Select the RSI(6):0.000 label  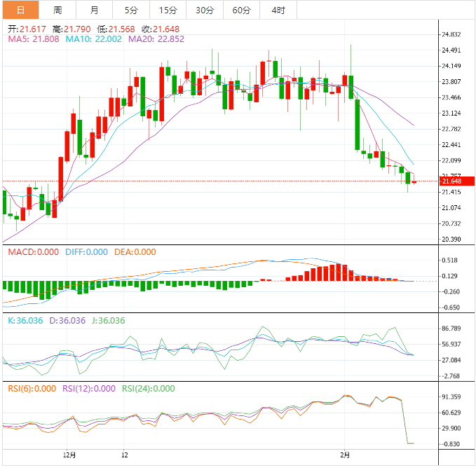tap(32, 389)
